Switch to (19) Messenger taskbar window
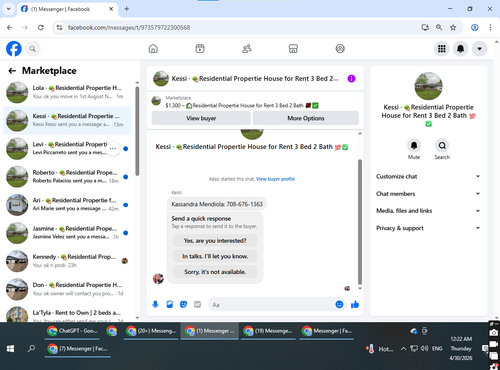The image size is (500, 370). click(268, 331)
